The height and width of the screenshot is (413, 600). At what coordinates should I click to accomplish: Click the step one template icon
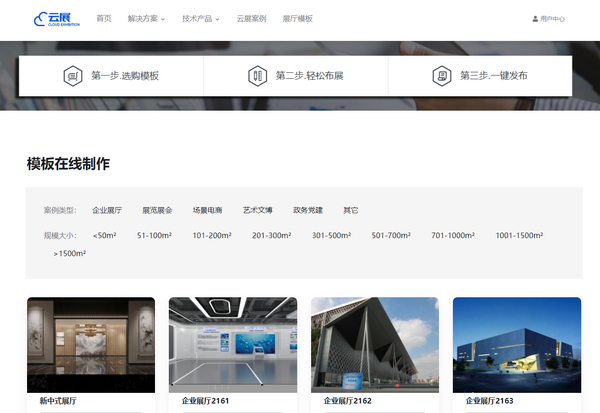(x=72, y=76)
